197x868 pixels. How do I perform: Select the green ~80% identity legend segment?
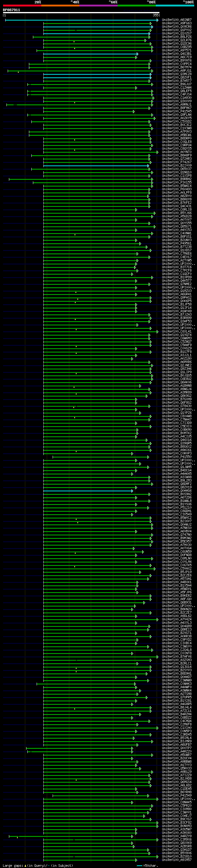(137, 6)
